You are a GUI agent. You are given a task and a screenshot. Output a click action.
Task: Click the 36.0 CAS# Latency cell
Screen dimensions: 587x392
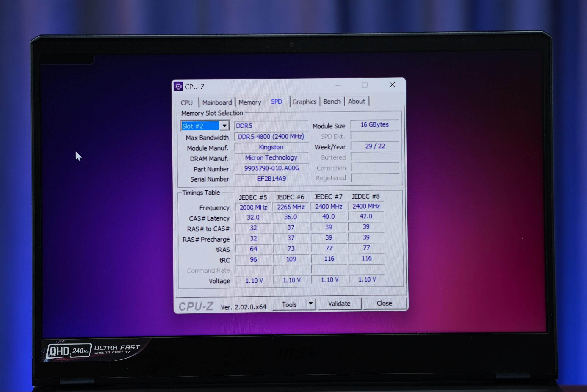(291, 217)
